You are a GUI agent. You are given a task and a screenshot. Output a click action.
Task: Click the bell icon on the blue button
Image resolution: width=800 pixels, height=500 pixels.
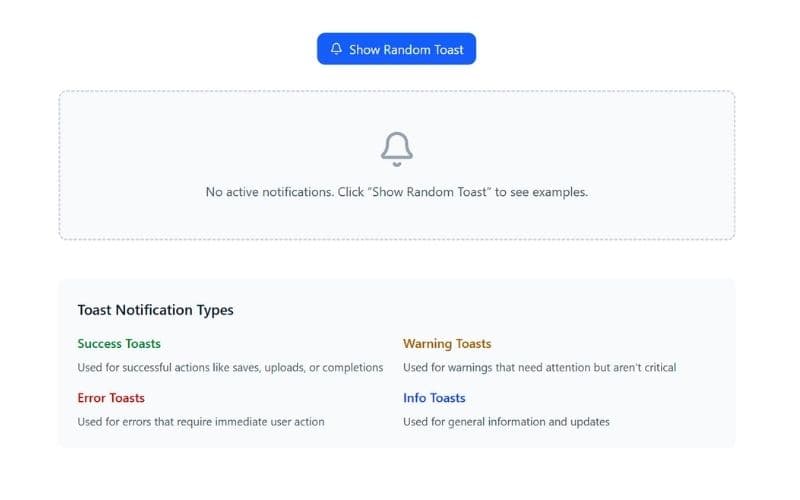pos(336,49)
